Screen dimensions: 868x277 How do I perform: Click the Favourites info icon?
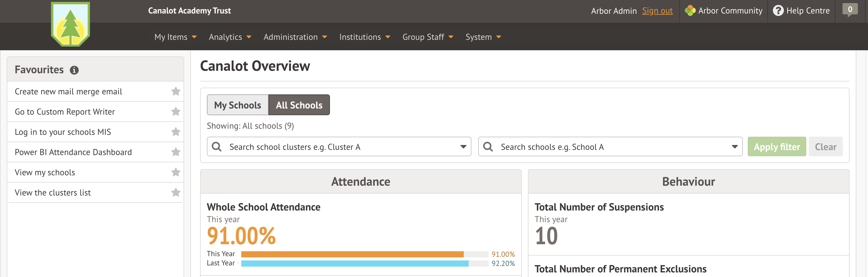[x=75, y=70]
